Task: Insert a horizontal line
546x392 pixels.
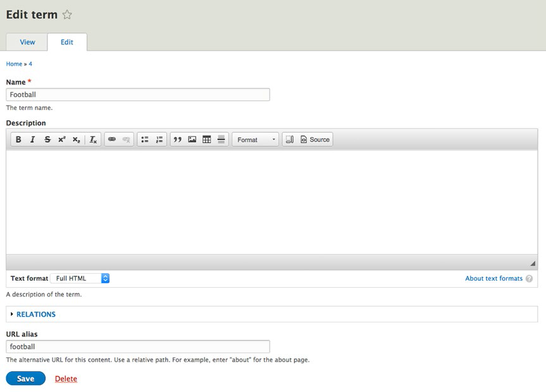Action: (221, 140)
